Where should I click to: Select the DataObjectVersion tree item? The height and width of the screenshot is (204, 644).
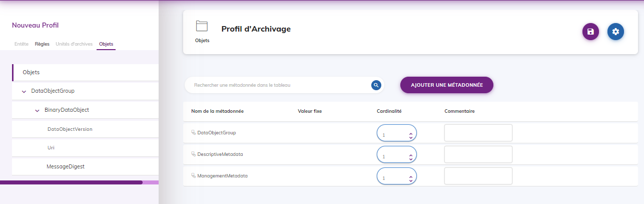tap(70, 129)
